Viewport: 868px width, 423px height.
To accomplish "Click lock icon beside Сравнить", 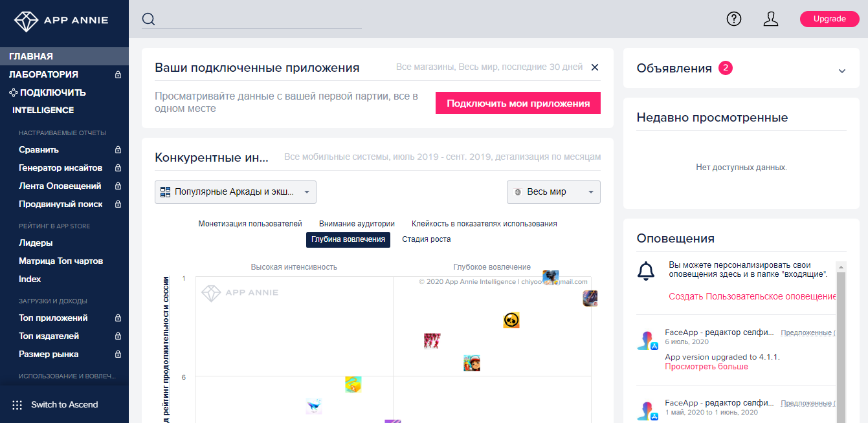I will pyautogui.click(x=118, y=149).
